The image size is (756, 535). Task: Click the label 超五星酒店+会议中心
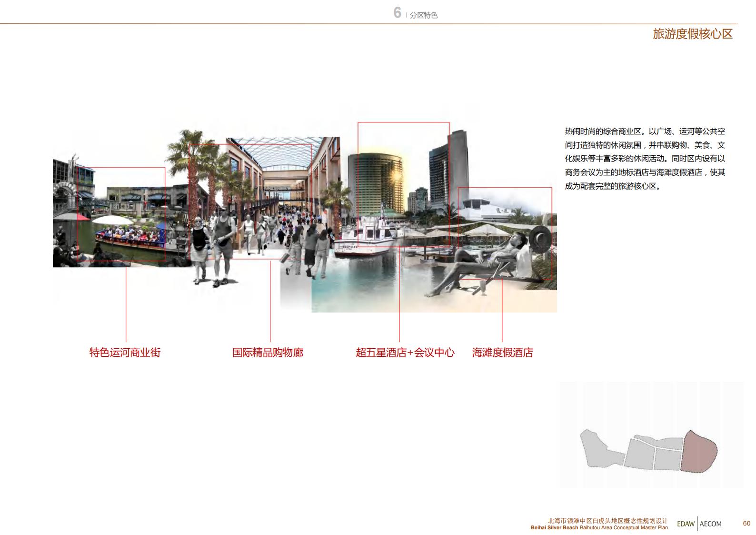[405, 353]
